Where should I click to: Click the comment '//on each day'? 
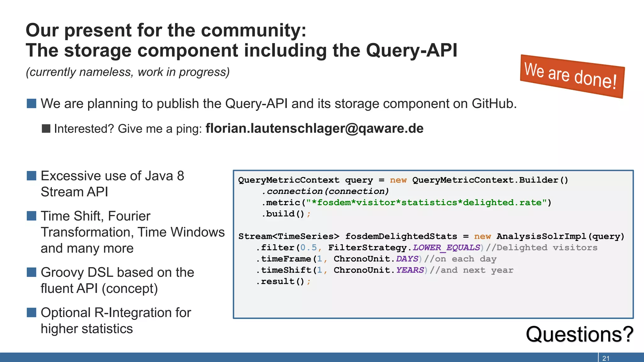click(460, 259)
